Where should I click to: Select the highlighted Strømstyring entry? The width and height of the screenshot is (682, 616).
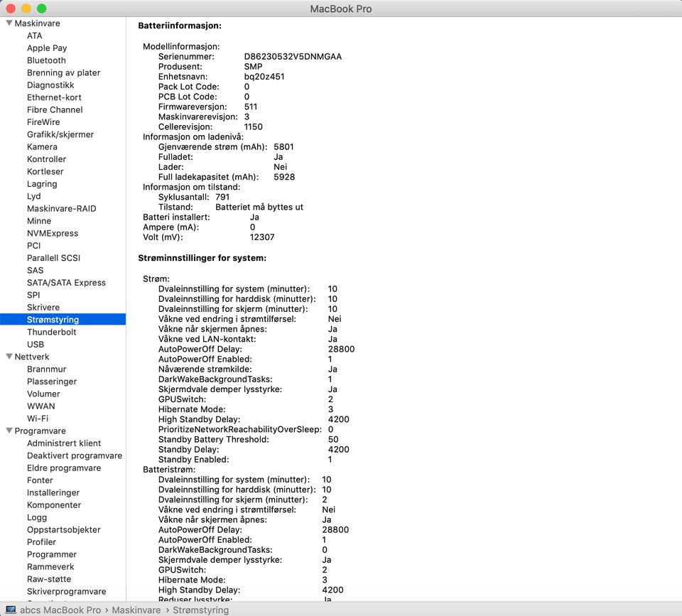coord(63,319)
